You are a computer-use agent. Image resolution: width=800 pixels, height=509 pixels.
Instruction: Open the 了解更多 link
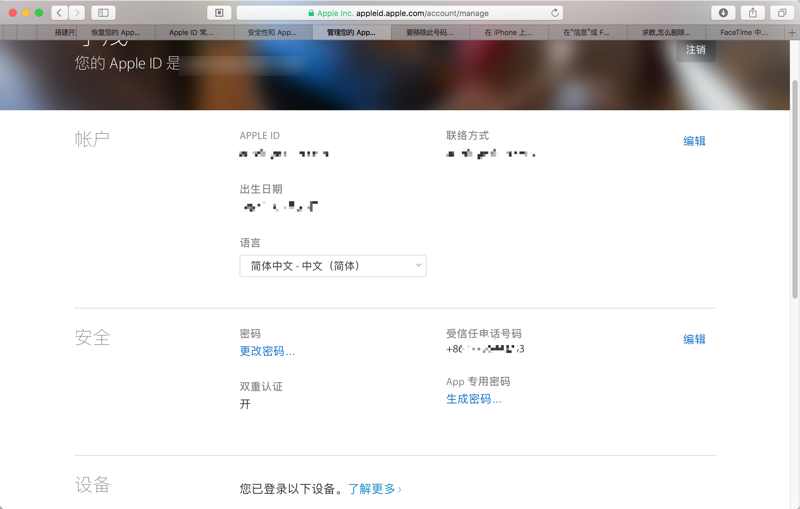pyautogui.click(x=374, y=489)
